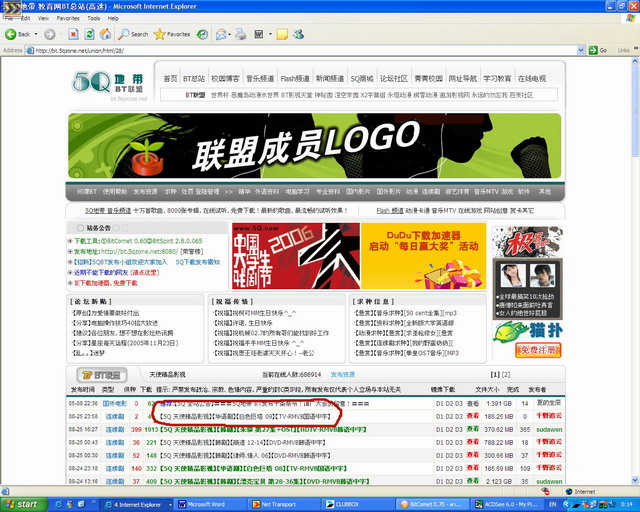Print the page with the printer icon

[241, 34]
